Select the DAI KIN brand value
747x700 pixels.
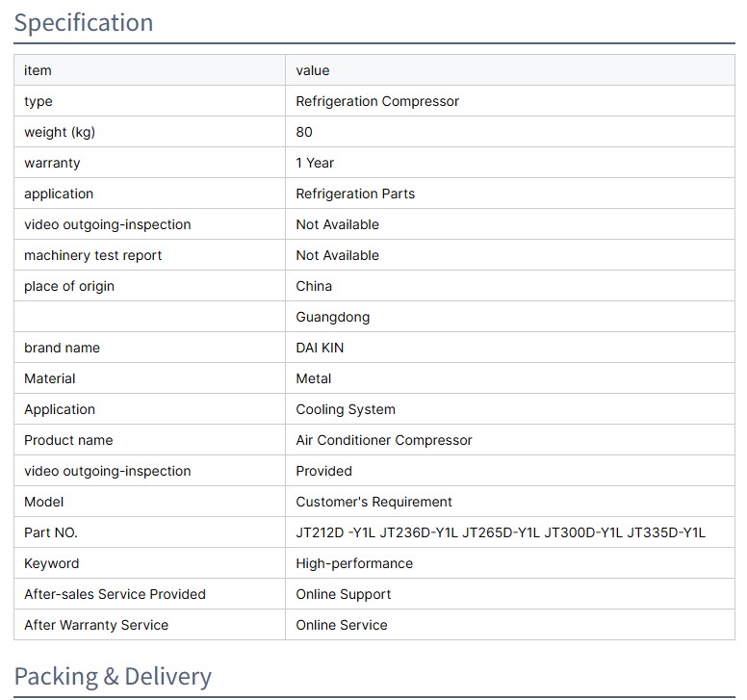[320, 348]
